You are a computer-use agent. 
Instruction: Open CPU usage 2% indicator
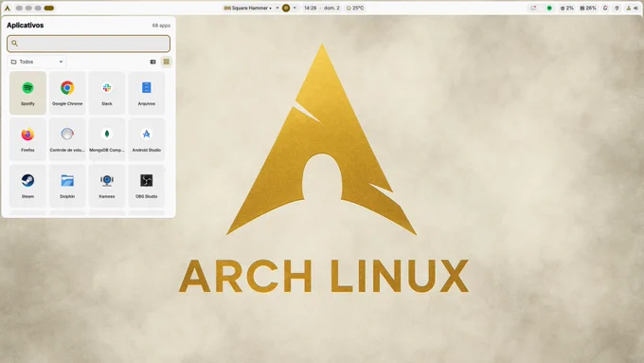point(567,8)
